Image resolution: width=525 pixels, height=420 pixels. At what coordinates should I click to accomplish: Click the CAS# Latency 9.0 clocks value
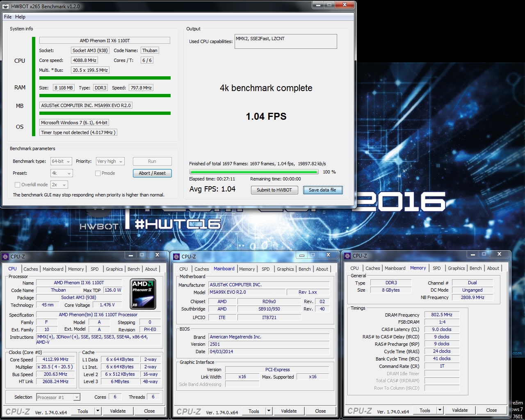coord(442,329)
